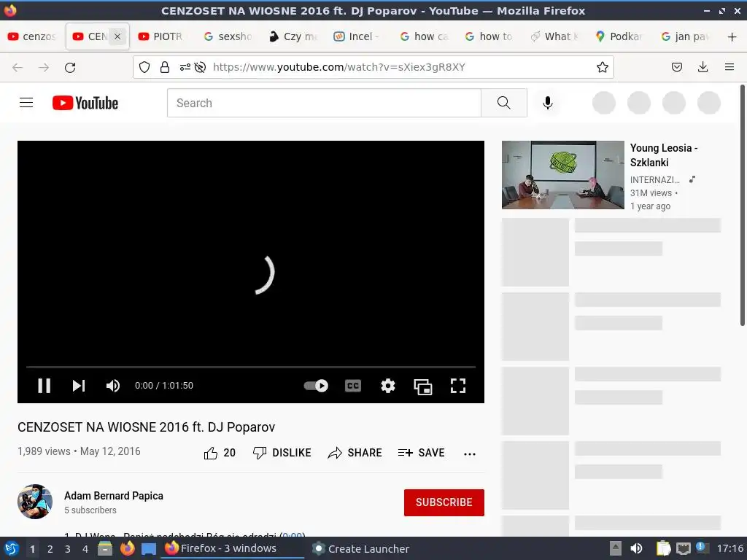Open Adam Bernard Papica channel name link
This screenshot has height=560, width=747.
pos(113,496)
